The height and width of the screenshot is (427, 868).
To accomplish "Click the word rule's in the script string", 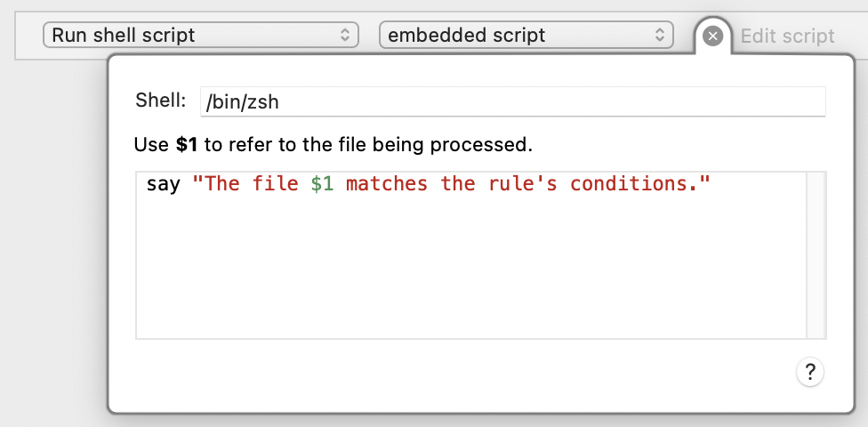I will [x=523, y=183].
